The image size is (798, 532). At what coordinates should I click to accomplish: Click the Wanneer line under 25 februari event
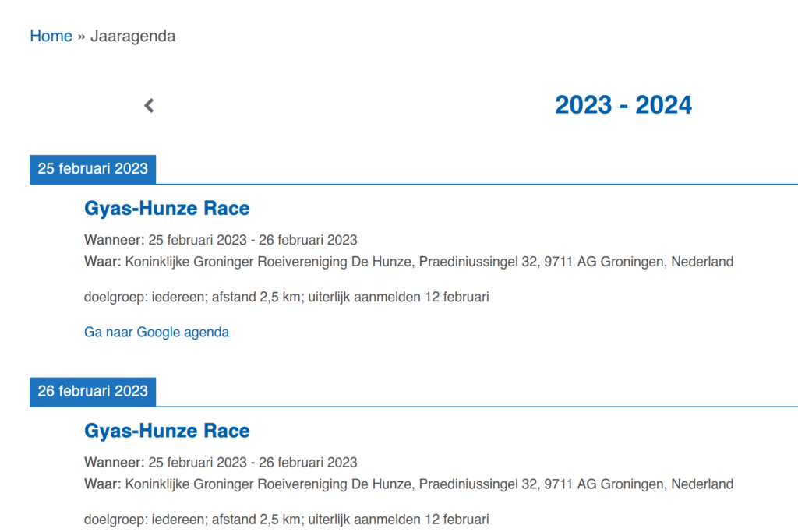click(x=221, y=240)
